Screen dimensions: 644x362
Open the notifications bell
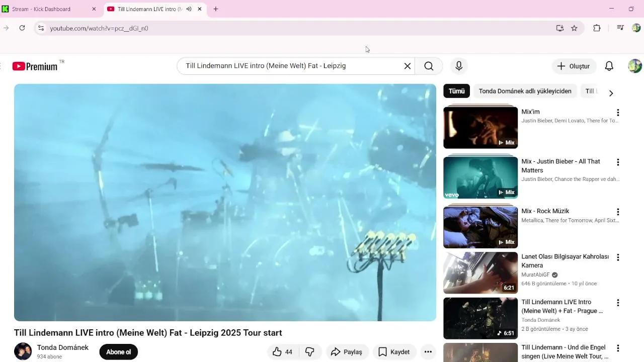[x=609, y=66]
